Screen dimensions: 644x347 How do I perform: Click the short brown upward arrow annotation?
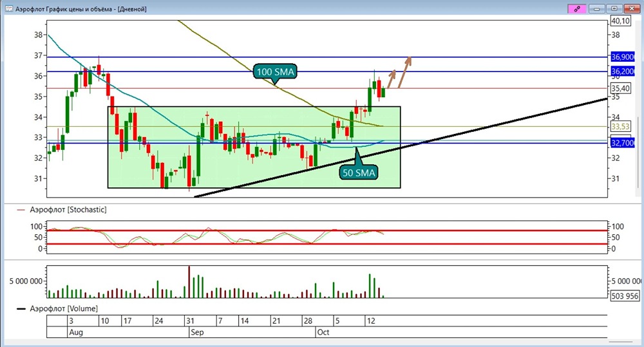point(392,79)
